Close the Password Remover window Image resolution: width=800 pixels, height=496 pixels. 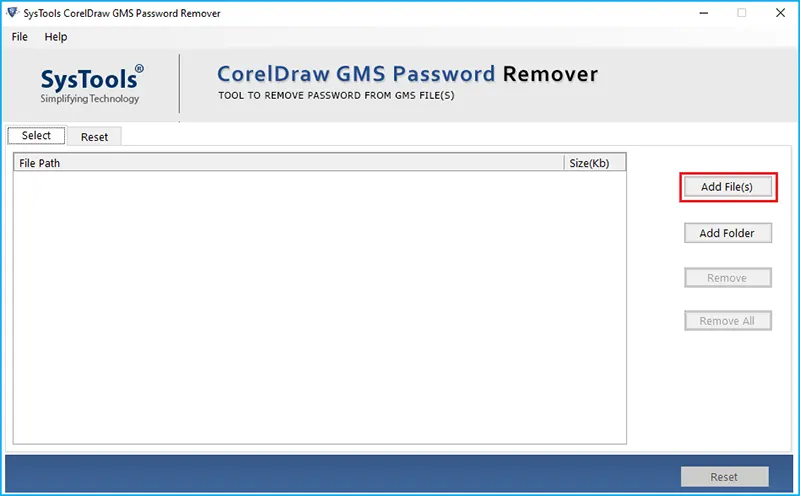(781, 13)
